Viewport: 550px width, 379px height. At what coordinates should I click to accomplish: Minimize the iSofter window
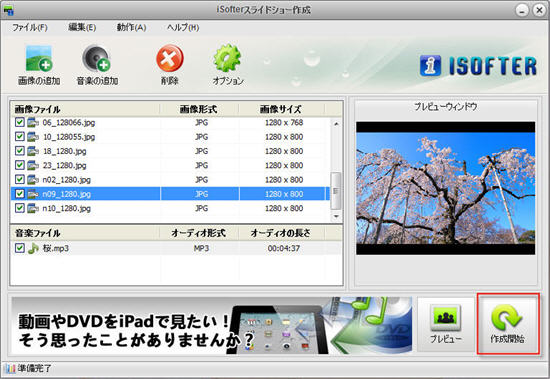click(x=522, y=10)
